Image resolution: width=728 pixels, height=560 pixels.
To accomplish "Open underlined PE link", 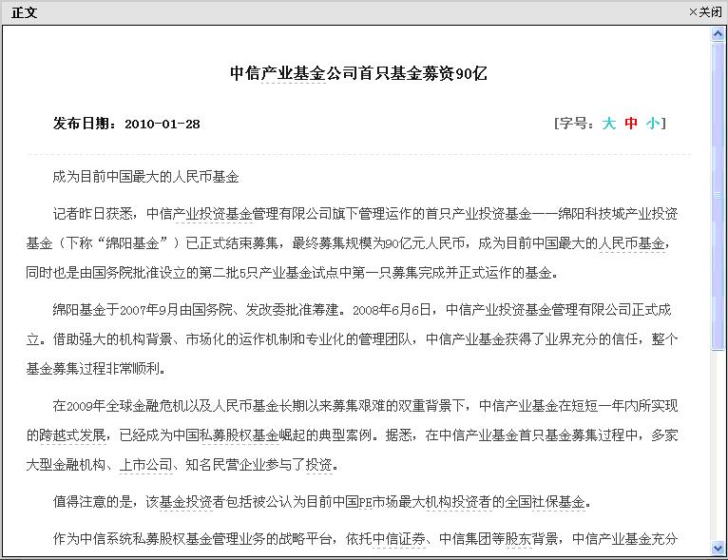I will 366,502.
